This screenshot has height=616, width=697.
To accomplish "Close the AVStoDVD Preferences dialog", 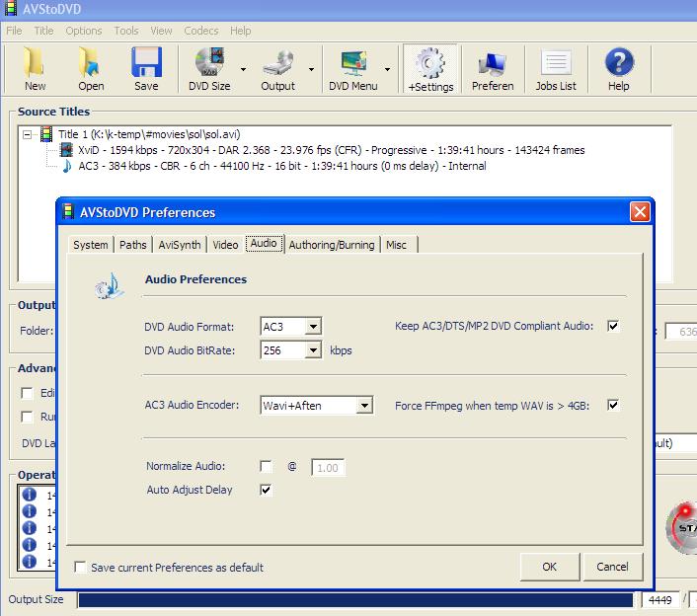I will pos(640,212).
